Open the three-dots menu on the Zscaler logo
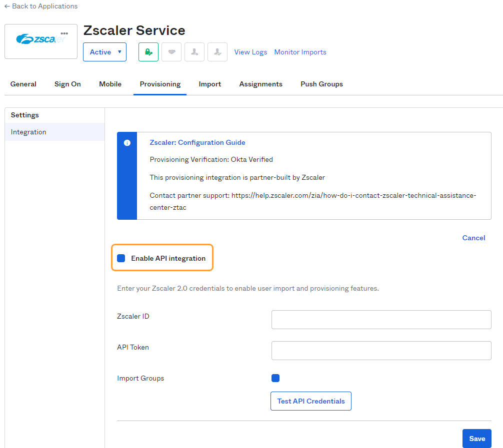 tap(64, 33)
